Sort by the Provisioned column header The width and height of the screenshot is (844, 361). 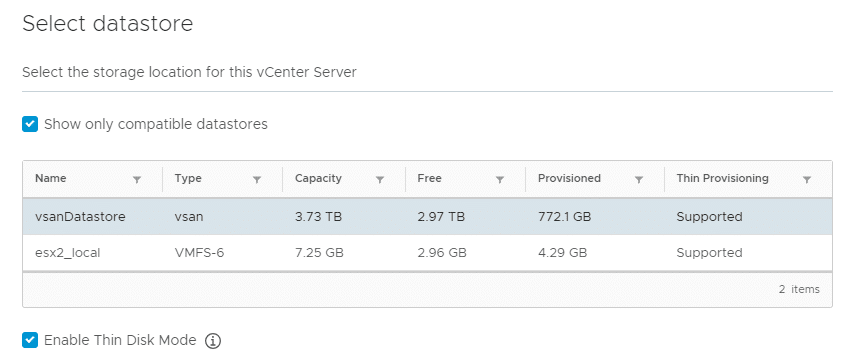[569, 178]
